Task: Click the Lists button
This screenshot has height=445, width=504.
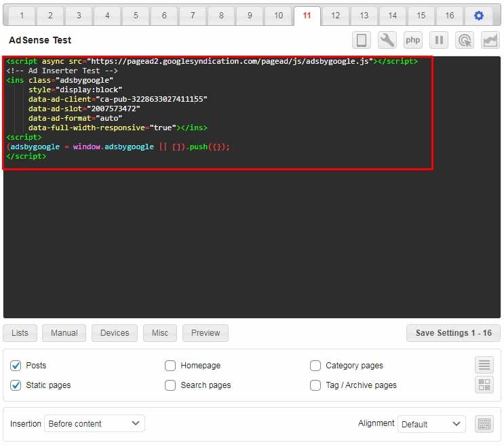Action: [20, 333]
